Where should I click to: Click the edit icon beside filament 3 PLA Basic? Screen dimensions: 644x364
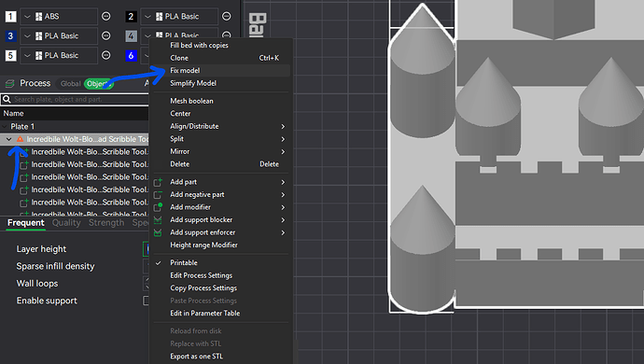pos(106,35)
